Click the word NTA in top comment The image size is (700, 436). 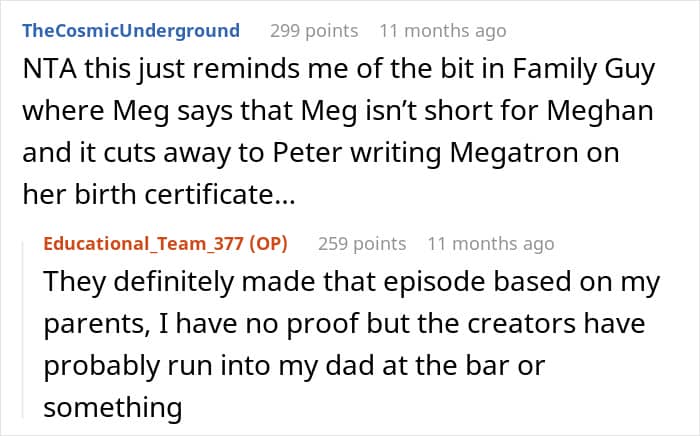tap(49, 71)
